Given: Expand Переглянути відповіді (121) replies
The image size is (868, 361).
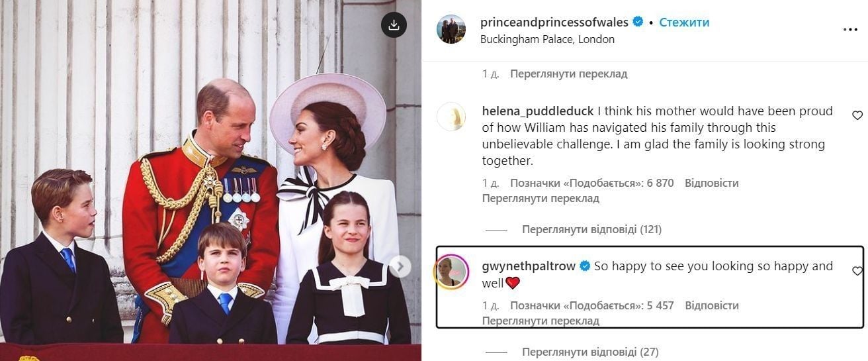Looking at the screenshot, I should [x=591, y=230].
